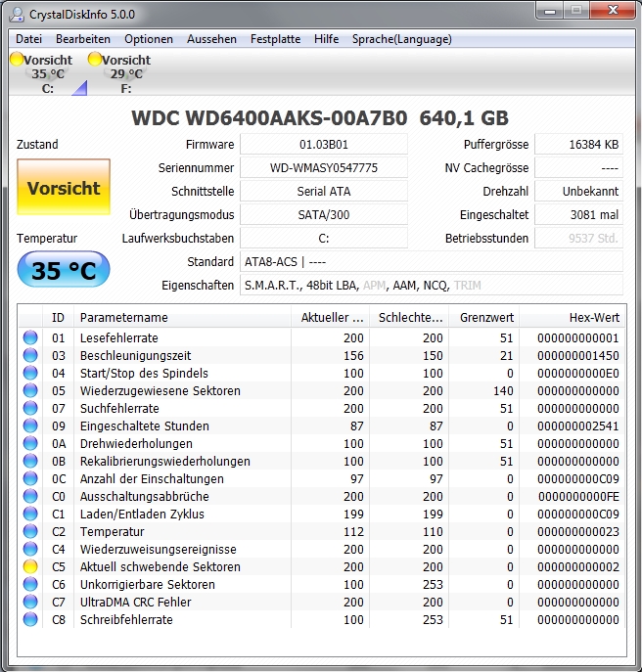The width and height of the screenshot is (642, 672).
Task: Open the Aussehen menu
Action: point(211,39)
